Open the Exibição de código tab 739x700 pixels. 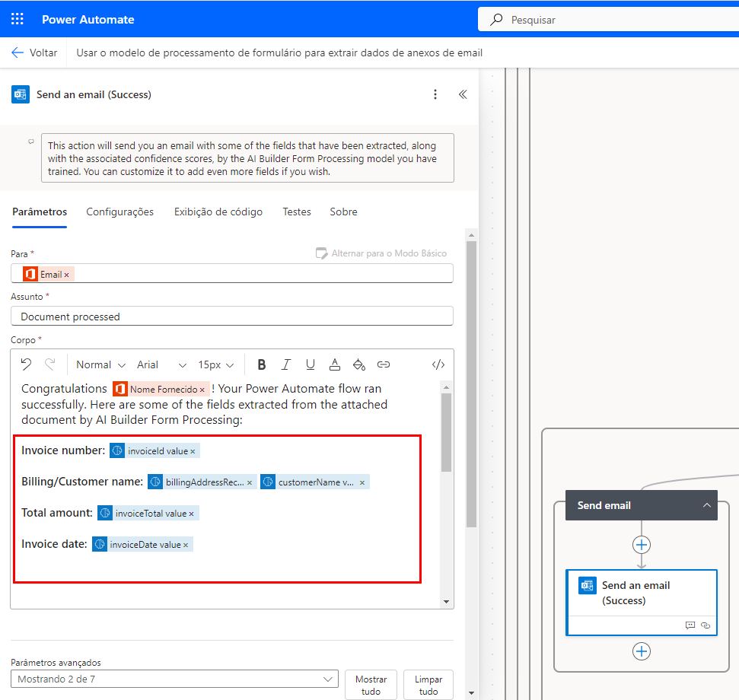[218, 212]
